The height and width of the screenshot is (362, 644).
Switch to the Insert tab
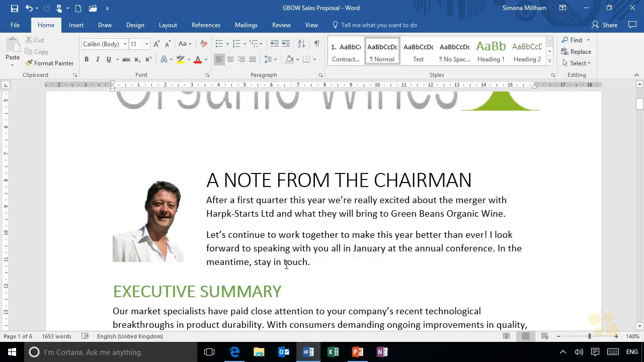pyautogui.click(x=76, y=25)
